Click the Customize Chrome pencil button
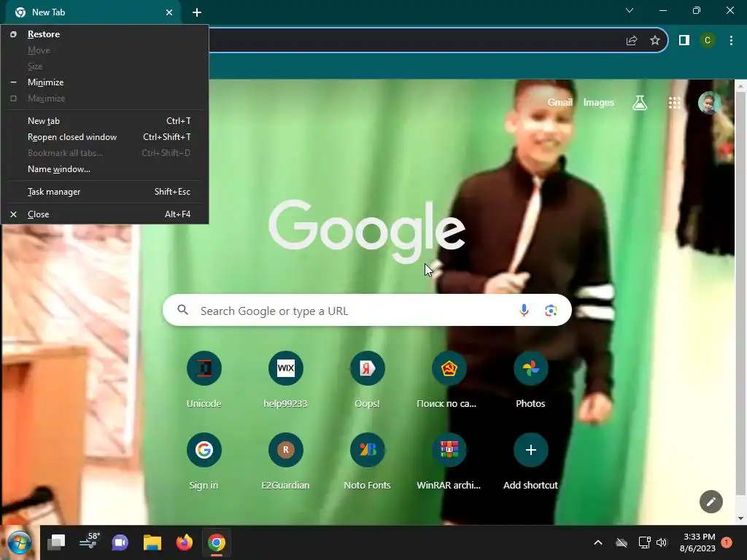The height and width of the screenshot is (560, 747). pos(711,502)
